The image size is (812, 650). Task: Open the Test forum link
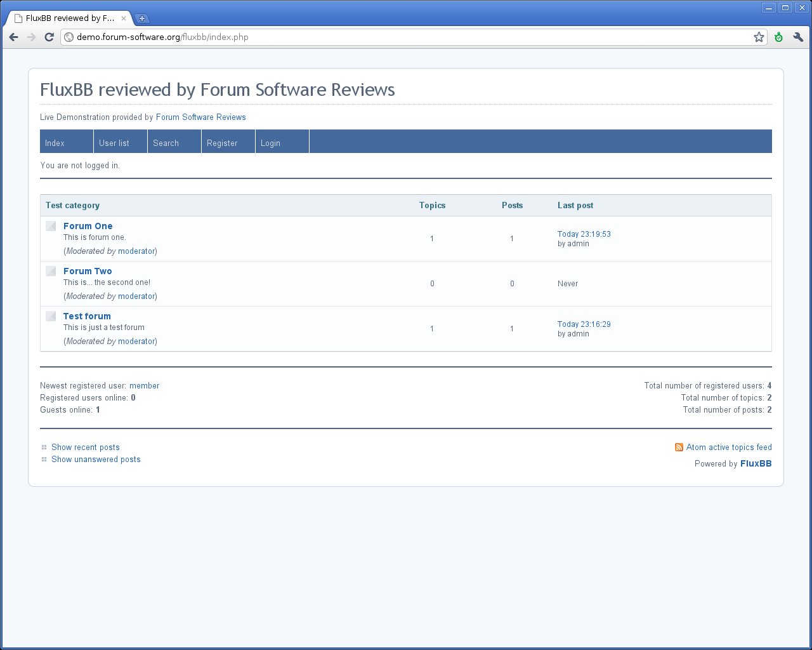(x=87, y=316)
